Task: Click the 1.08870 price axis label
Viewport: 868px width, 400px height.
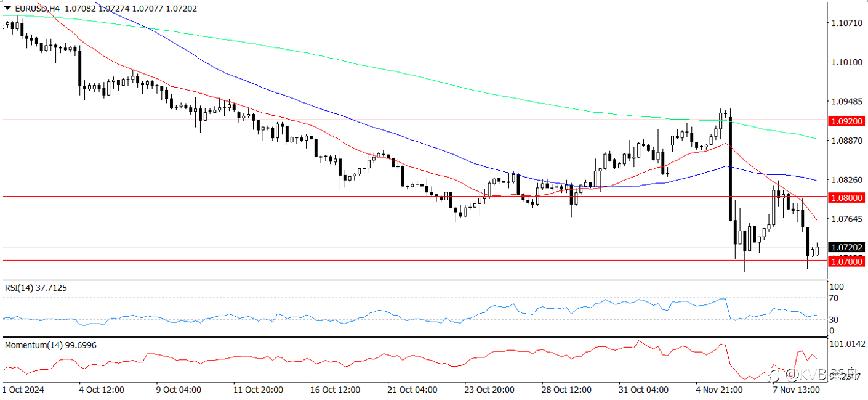Action: (846, 141)
